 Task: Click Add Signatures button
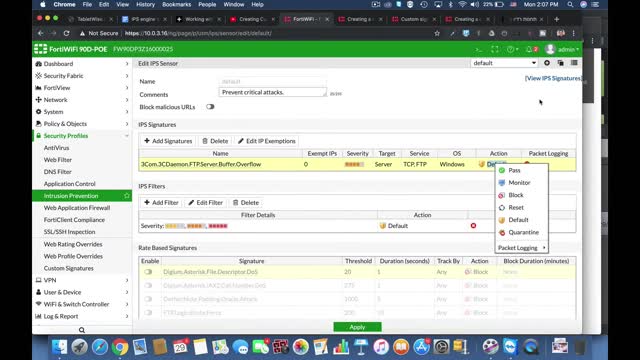coord(168,141)
